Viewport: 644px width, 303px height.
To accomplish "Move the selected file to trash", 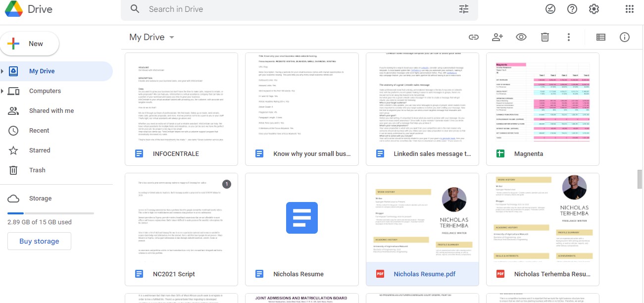I will (x=545, y=37).
